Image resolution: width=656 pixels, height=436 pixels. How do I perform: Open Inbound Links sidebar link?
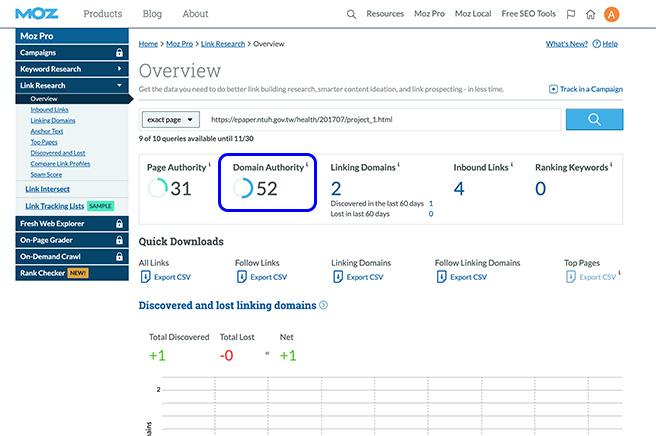(49, 110)
